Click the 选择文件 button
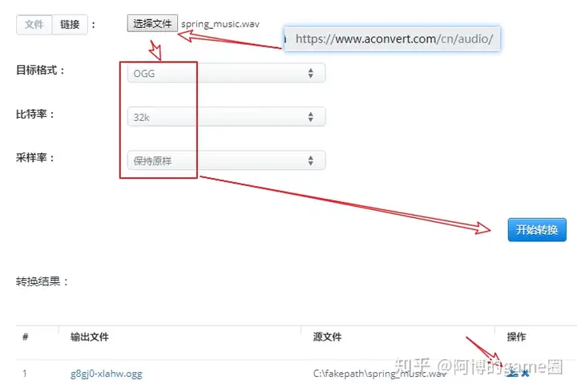 click(152, 23)
